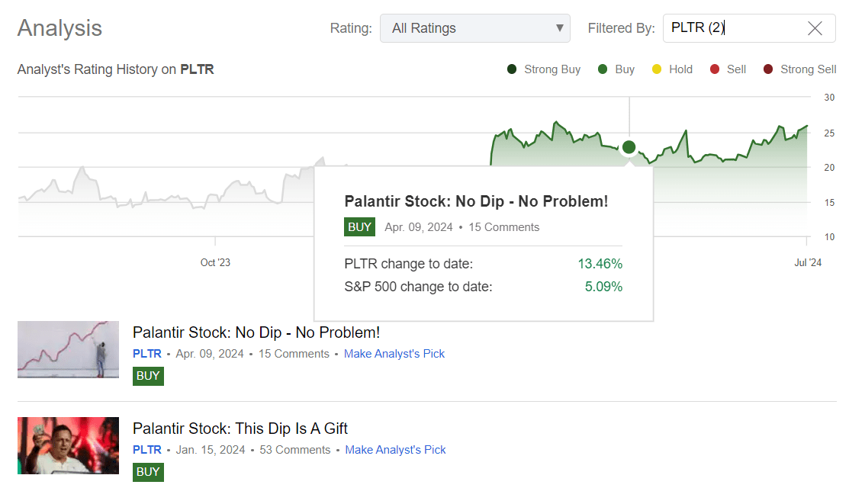Open the wall chart article thumbnail
Image resolution: width=849 pixels, height=504 pixels.
click(68, 349)
